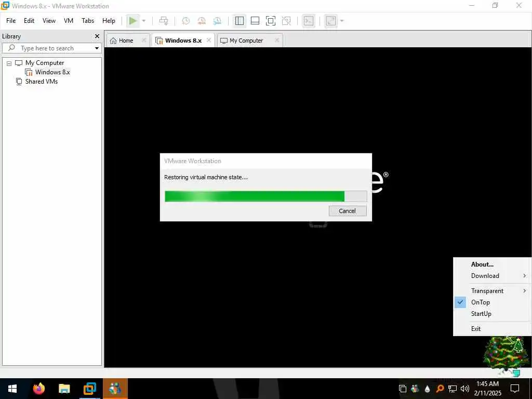Open the library search dropdown arrow

click(x=97, y=48)
